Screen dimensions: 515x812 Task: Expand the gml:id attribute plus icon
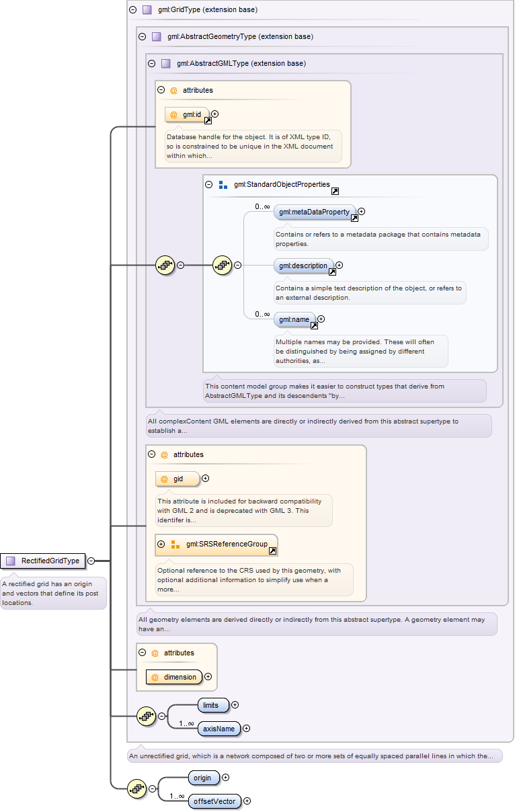click(215, 114)
